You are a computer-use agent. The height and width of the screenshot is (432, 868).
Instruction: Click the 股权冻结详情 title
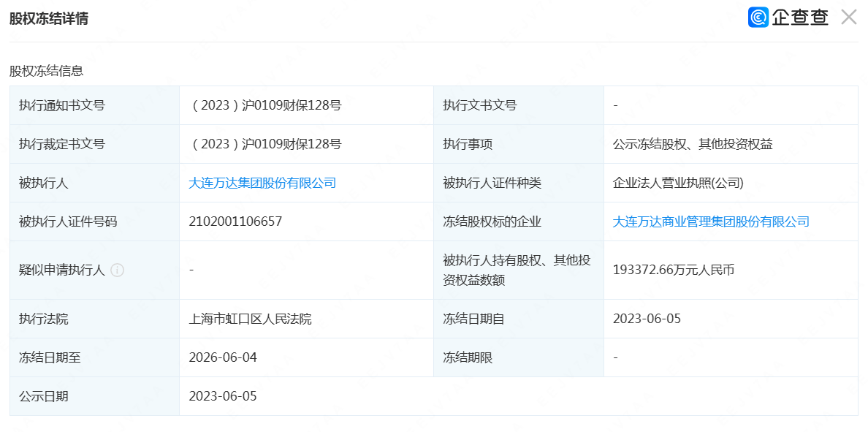click(49, 18)
